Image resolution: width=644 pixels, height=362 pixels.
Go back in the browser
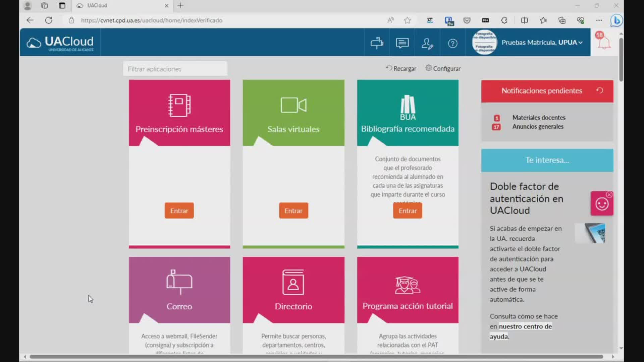(30, 20)
